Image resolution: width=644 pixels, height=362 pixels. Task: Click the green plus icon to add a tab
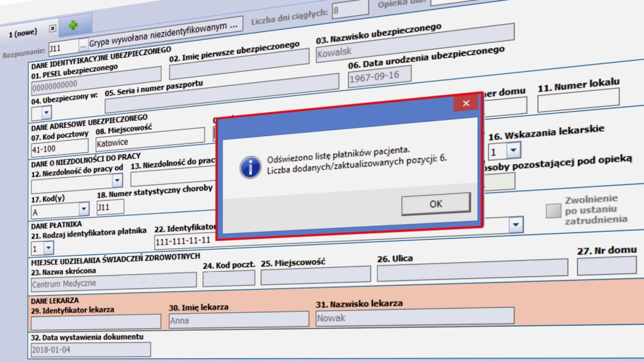point(73,25)
